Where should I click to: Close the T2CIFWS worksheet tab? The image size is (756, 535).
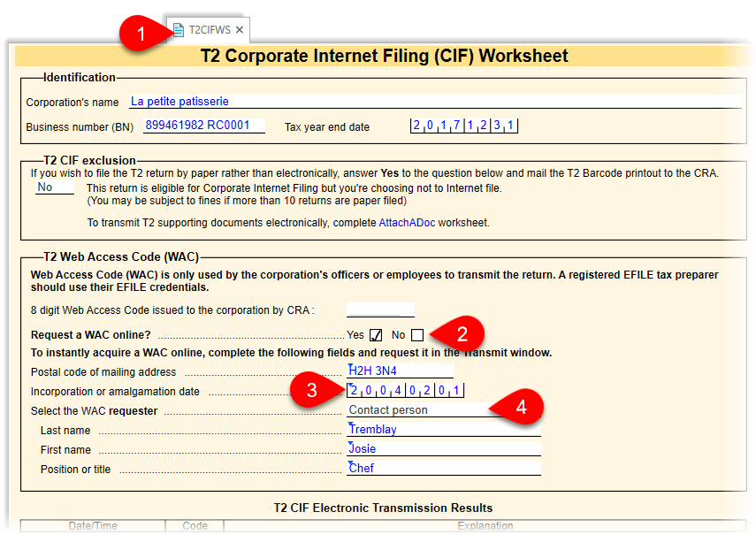coord(240,30)
